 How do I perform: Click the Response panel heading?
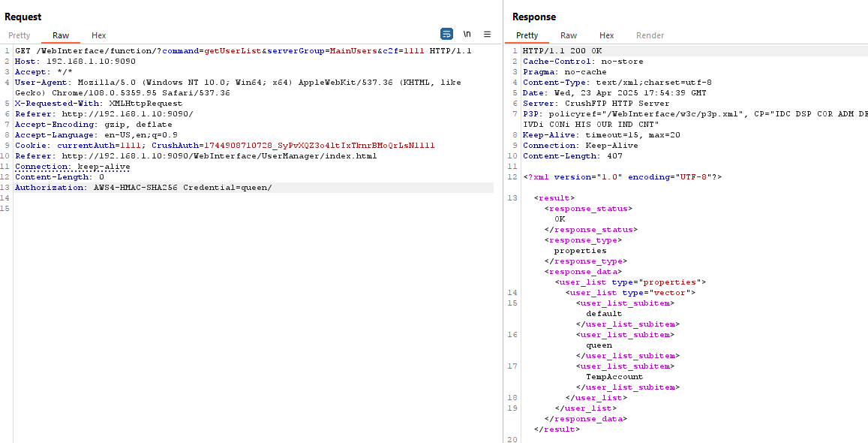(534, 17)
